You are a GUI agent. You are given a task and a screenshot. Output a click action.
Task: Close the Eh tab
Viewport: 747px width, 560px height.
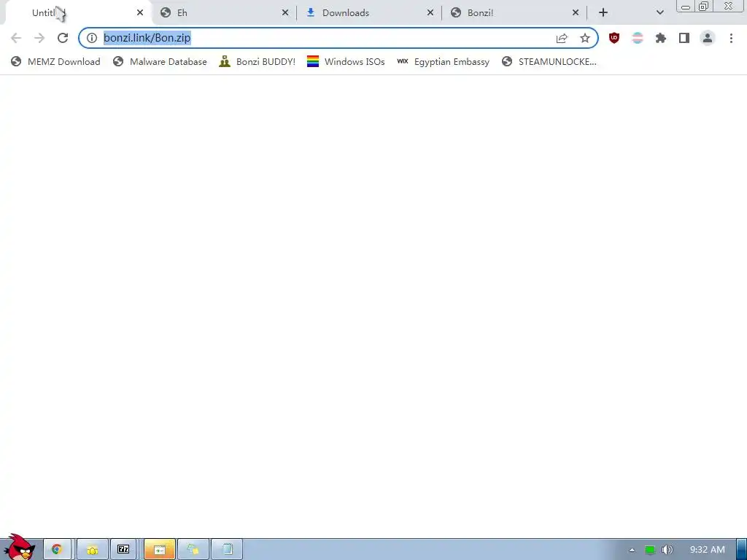285,13
